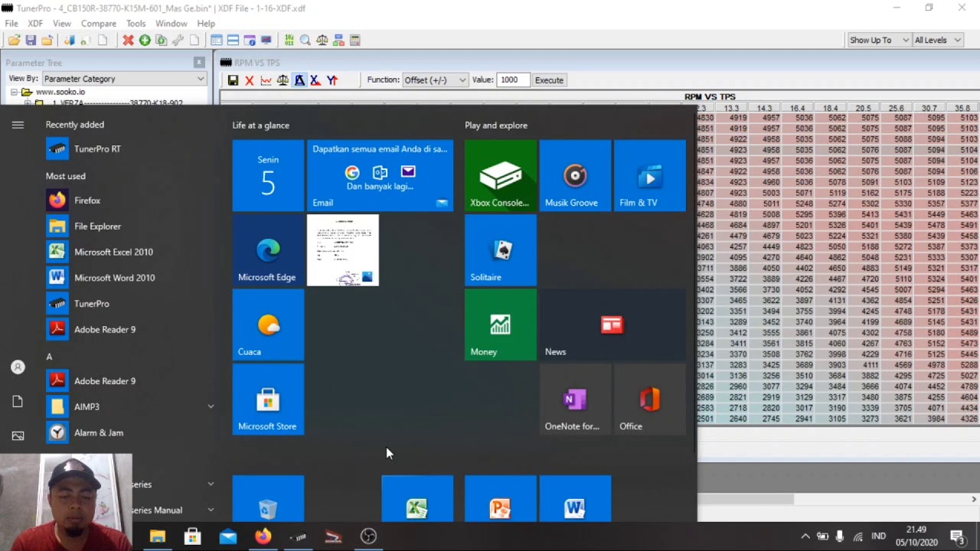Image resolution: width=980 pixels, height=551 pixels.
Task: Click red X cancel icon in table toolbar
Action: click(x=250, y=80)
